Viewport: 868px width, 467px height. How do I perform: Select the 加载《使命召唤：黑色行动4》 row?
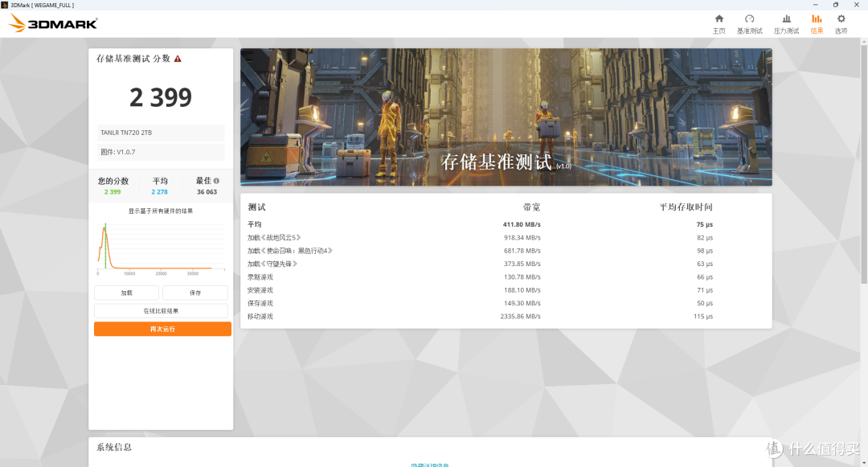coord(506,251)
